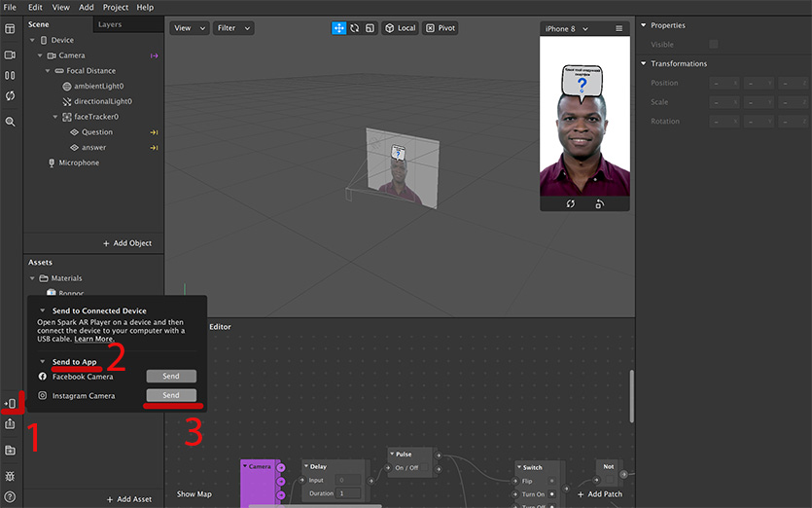Open the iPhone 8 device dropdown

[566, 29]
